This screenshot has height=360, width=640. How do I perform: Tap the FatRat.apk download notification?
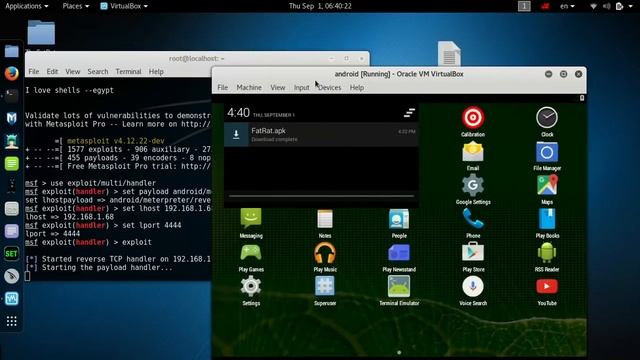pyautogui.click(x=321, y=134)
